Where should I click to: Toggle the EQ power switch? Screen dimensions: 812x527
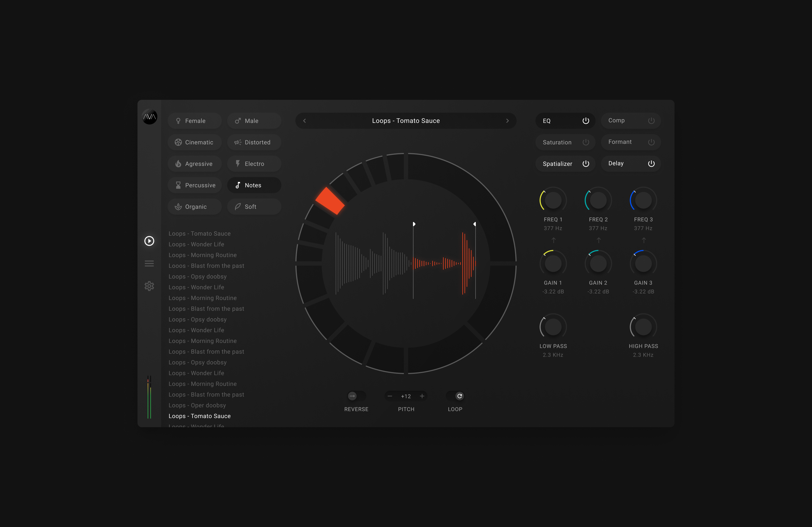tap(586, 121)
